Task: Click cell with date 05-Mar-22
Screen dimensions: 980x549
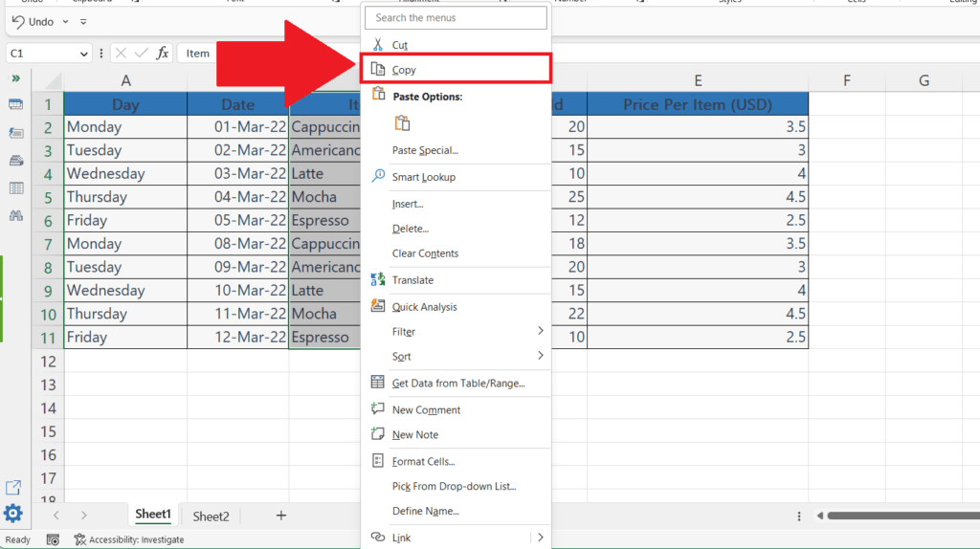Action: click(x=238, y=221)
